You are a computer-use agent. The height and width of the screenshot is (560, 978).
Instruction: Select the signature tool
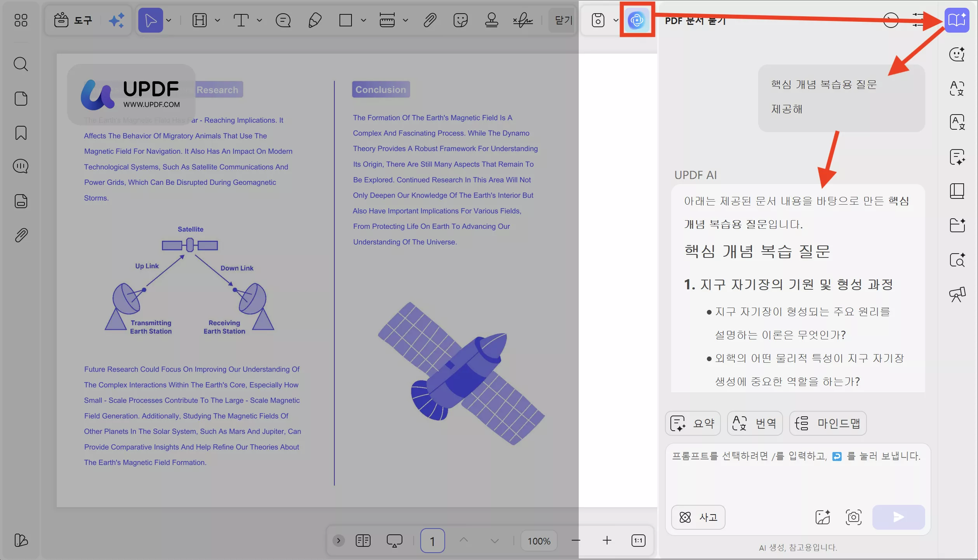click(522, 20)
